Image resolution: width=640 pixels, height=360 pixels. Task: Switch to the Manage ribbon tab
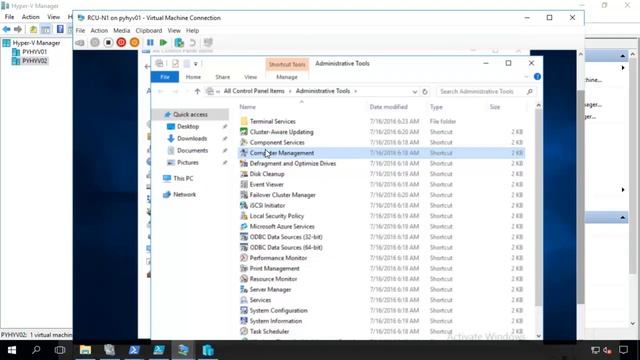287,77
